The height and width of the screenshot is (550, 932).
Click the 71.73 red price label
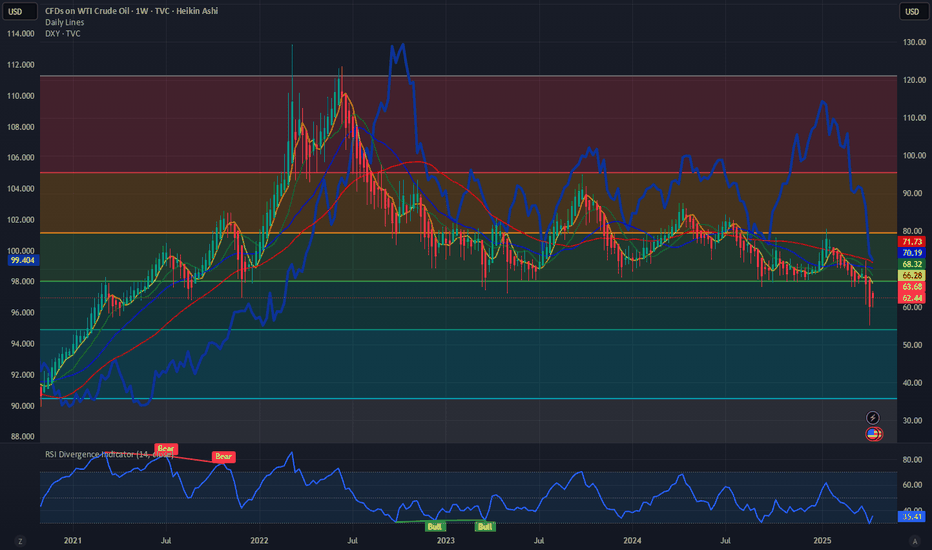pyautogui.click(x=912, y=241)
